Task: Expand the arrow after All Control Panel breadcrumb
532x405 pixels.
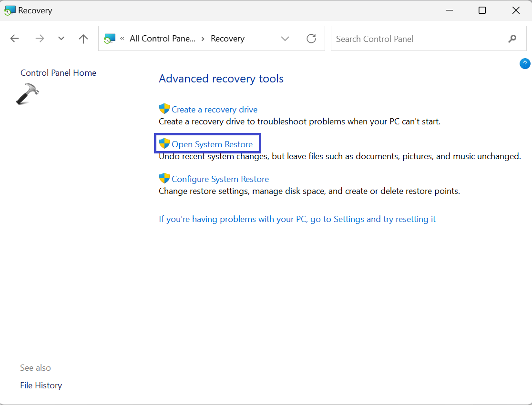Action: tap(203, 39)
